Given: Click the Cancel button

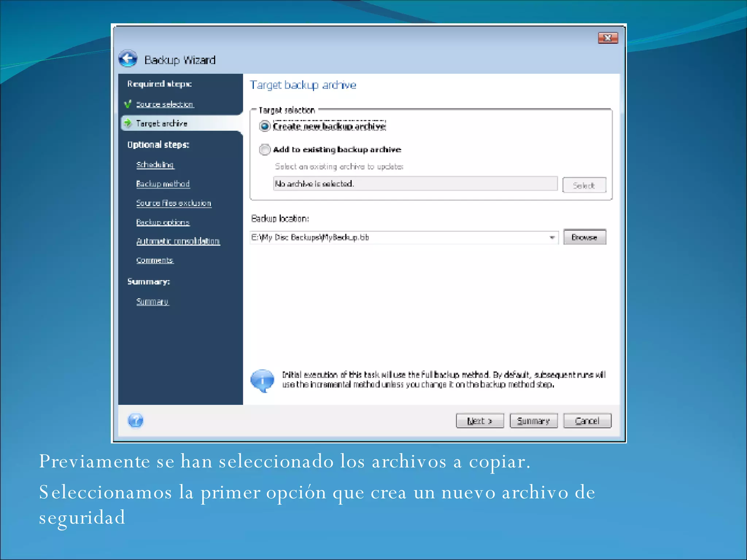Looking at the screenshot, I should pos(587,421).
